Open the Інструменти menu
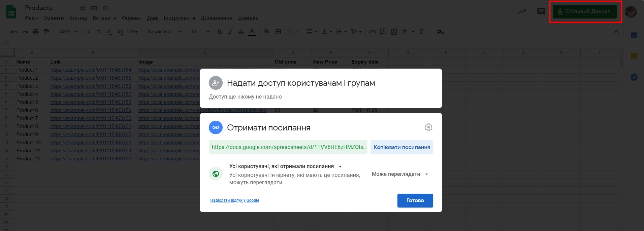This screenshot has height=231, width=644. point(180,18)
